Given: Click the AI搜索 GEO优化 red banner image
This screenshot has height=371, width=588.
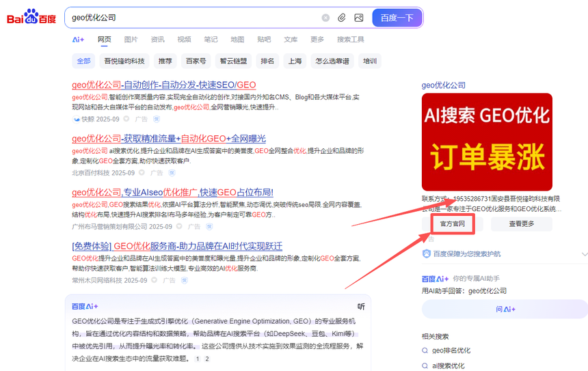Looking at the screenshot, I should 486,141.
